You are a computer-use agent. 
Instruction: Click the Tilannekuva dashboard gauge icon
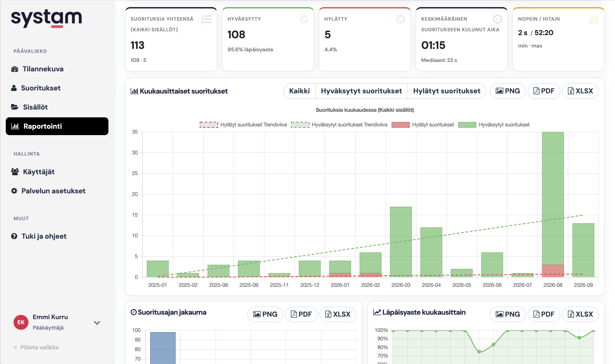pos(15,69)
